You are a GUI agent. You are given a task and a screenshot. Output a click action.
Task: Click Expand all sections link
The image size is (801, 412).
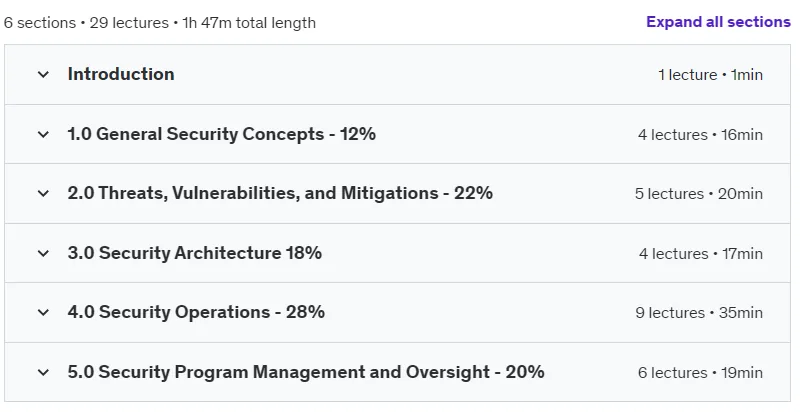[x=718, y=22]
